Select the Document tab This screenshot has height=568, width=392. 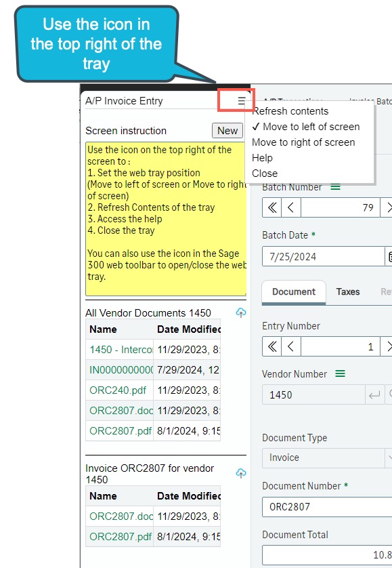(x=294, y=292)
